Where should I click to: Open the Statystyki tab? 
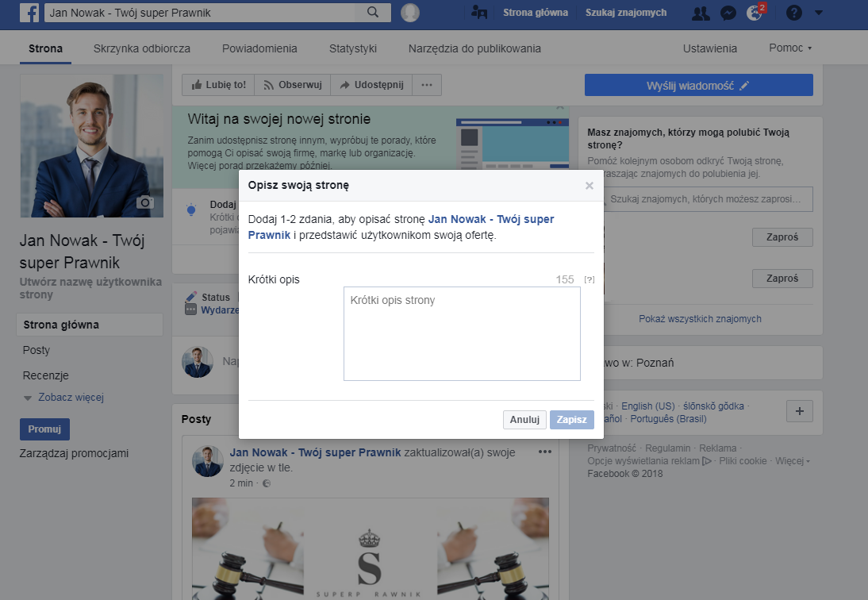tap(352, 48)
